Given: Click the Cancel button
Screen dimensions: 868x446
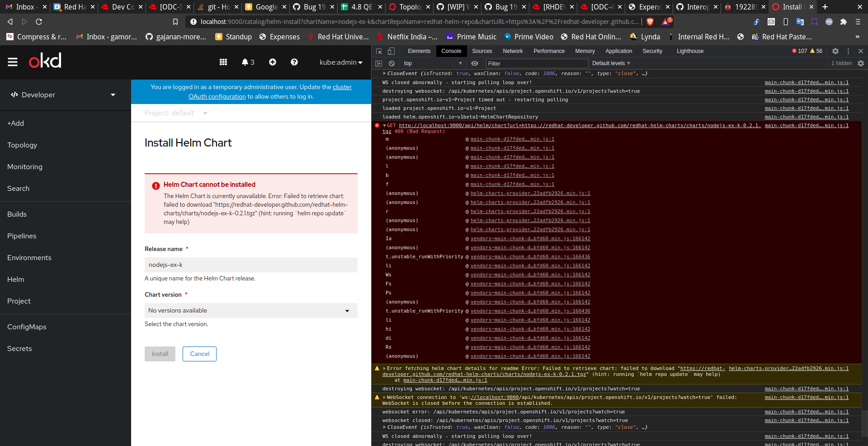Looking at the screenshot, I should (199, 354).
